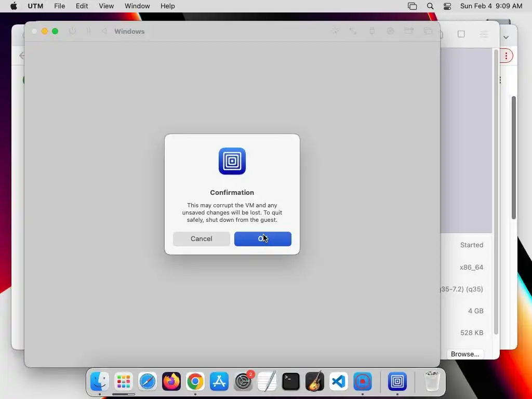This screenshot has height=399, width=532.
Task: Open System Preferences from the dock
Action: 243,381
